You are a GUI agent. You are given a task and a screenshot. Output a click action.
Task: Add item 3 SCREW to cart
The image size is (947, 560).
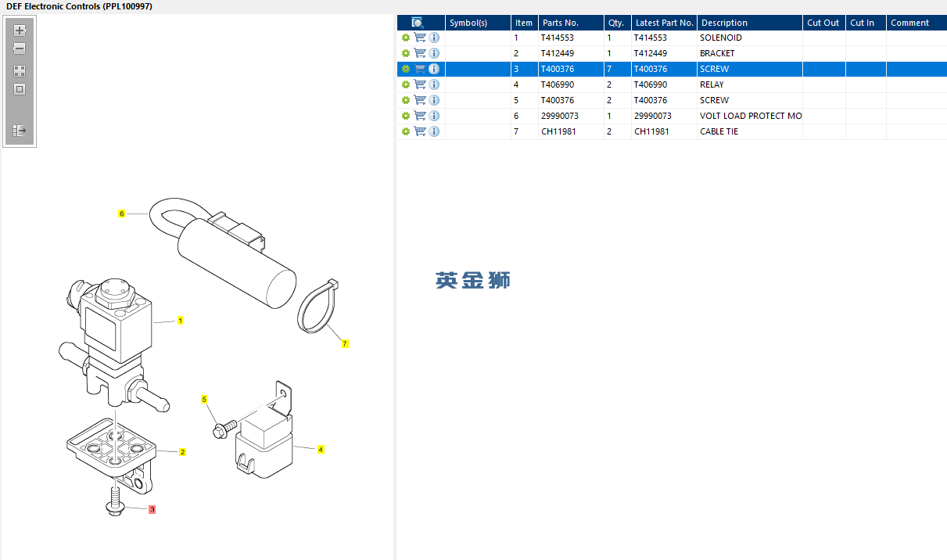point(420,69)
